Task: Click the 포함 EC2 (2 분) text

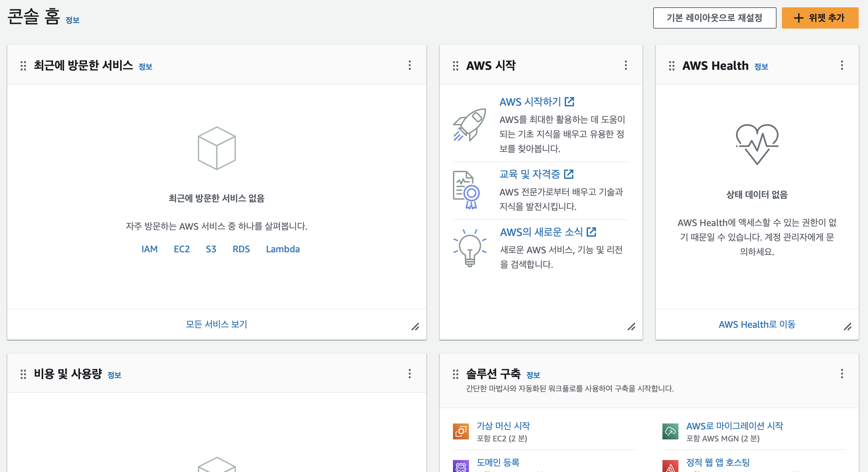Action: (502, 439)
